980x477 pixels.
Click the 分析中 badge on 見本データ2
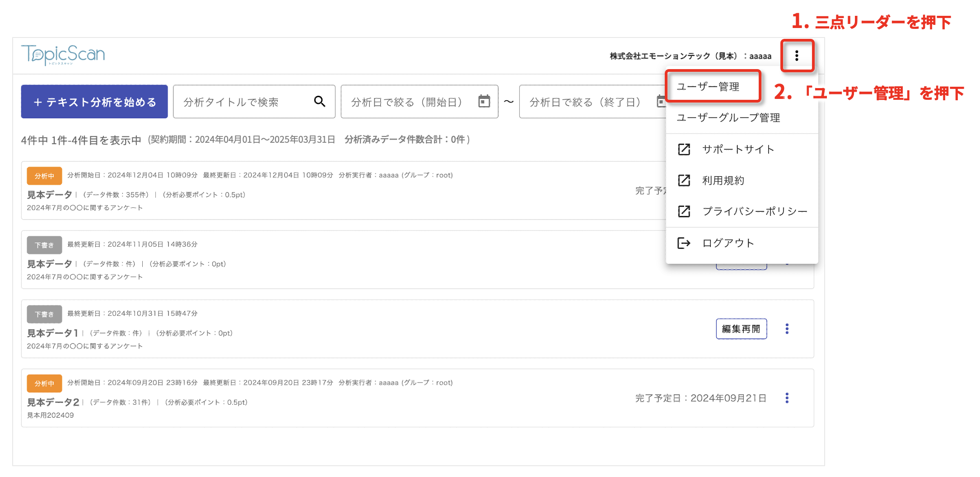point(44,383)
